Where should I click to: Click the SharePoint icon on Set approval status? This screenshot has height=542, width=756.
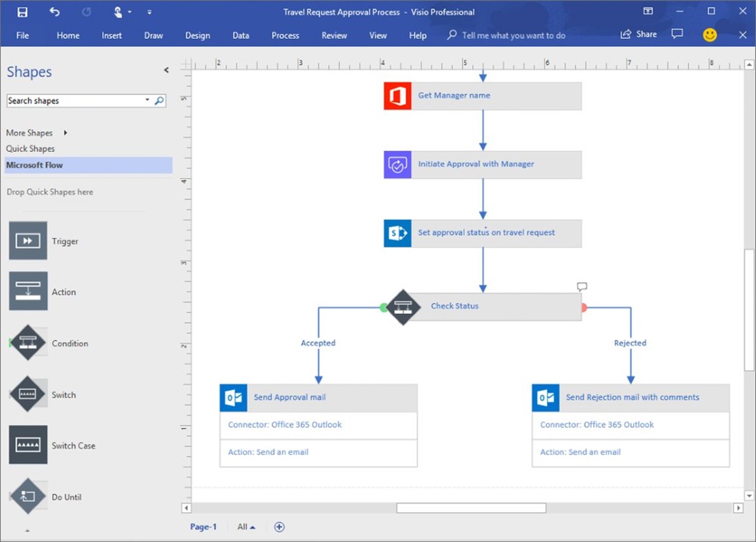[x=397, y=233]
